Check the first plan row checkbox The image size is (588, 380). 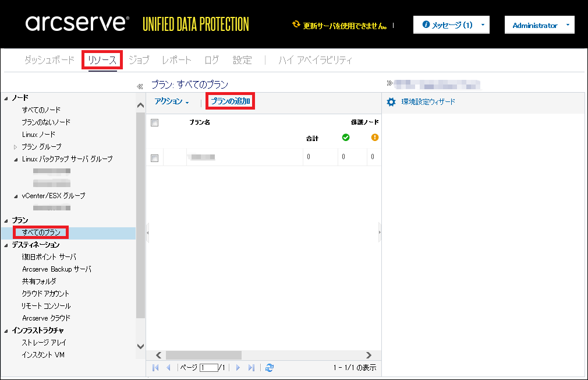(x=154, y=158)
